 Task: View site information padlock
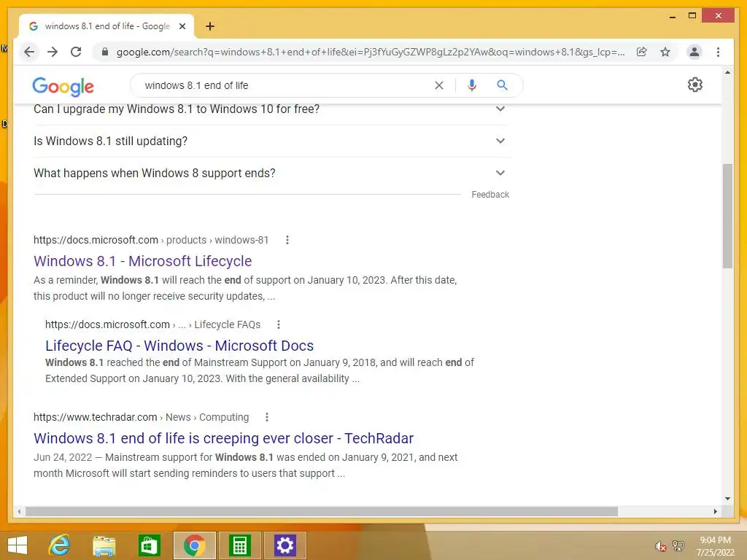(x=105, y=52)
